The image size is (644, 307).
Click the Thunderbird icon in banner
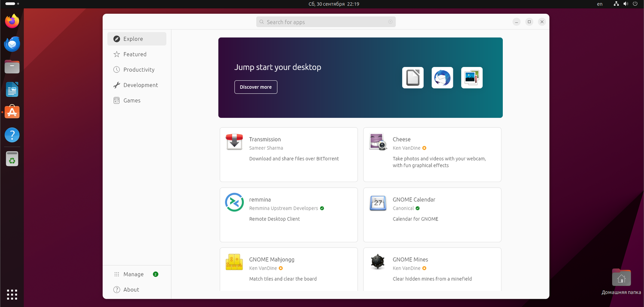[x=442, y=78]
